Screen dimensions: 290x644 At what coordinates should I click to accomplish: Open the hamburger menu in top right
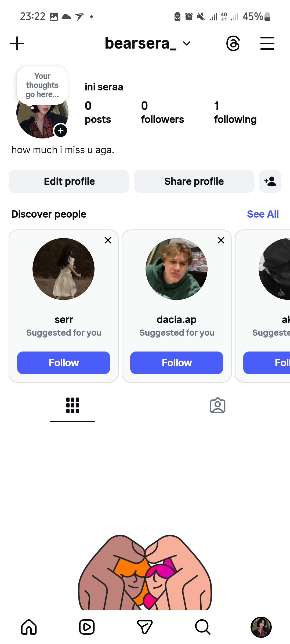click(267, 43)
